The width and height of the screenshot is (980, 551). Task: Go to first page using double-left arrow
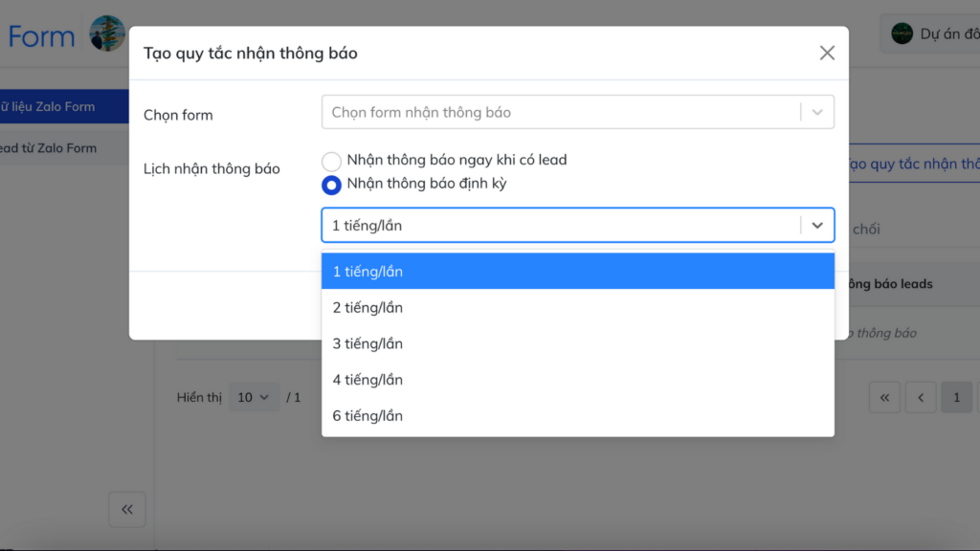(x=884, y=397)
